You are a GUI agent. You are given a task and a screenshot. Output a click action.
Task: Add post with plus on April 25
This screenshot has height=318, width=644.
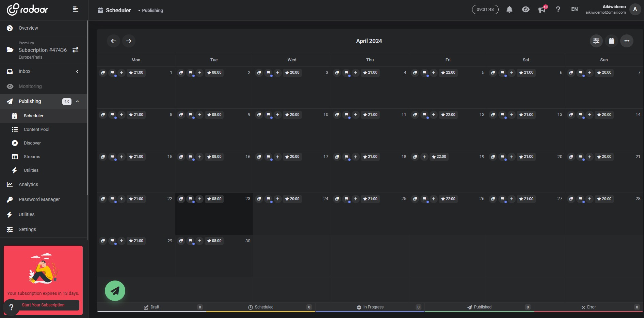(x=356, y=199)
